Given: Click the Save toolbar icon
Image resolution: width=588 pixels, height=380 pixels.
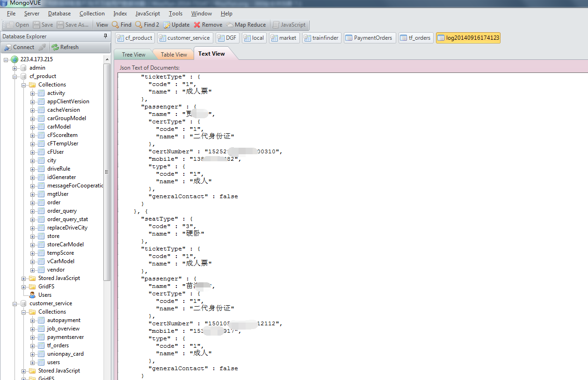Looking at the screenshot, I should click(x=36, y=25).
